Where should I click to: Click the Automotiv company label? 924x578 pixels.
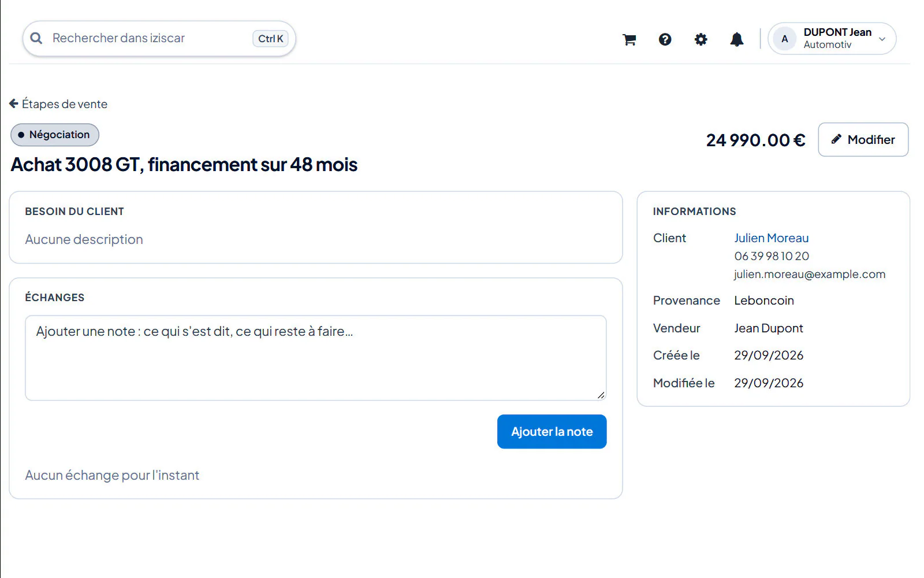[827, 45]
